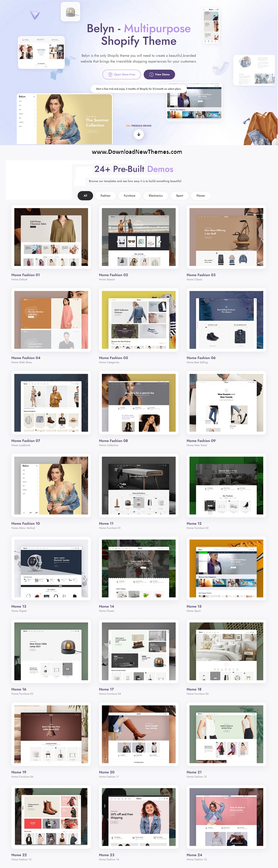Open Home Fashion 06 demo thumbnail
Image resolution: width=278 pixels, height=868 pixels.
click(226, 320)
